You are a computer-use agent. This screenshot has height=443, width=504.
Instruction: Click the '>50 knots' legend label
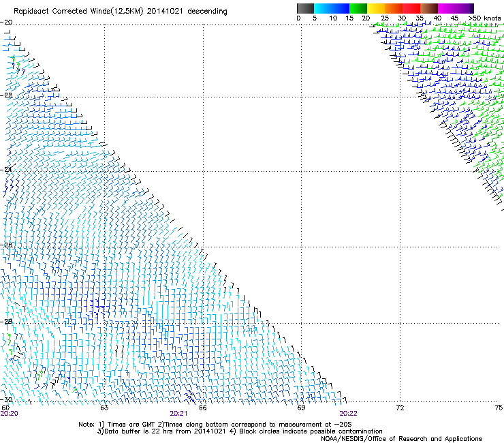point(484,18)
